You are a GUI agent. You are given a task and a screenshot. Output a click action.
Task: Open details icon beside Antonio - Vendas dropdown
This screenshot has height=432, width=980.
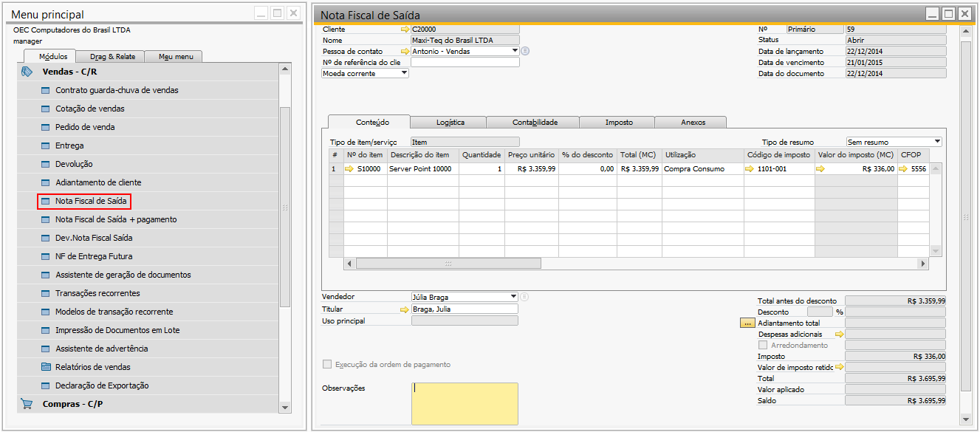click(525, 51)
